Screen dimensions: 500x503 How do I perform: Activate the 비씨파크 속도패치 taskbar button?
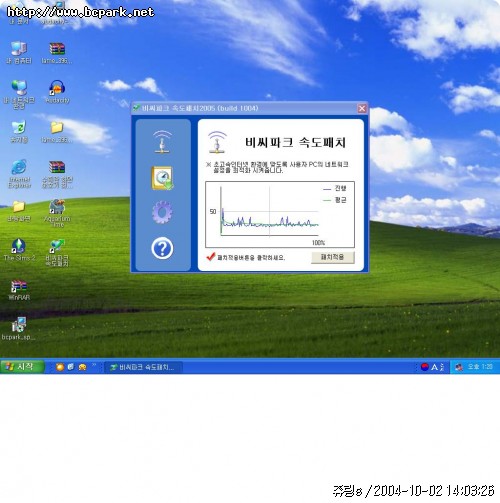click(143, 367)
